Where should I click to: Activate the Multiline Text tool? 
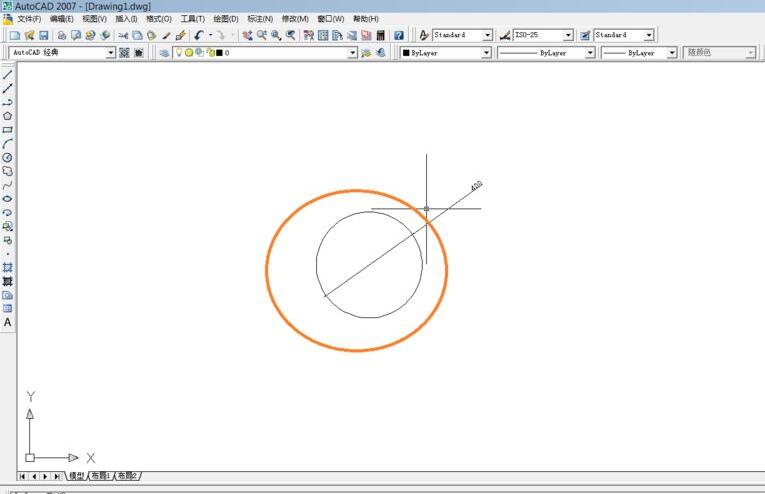[8, 322]
